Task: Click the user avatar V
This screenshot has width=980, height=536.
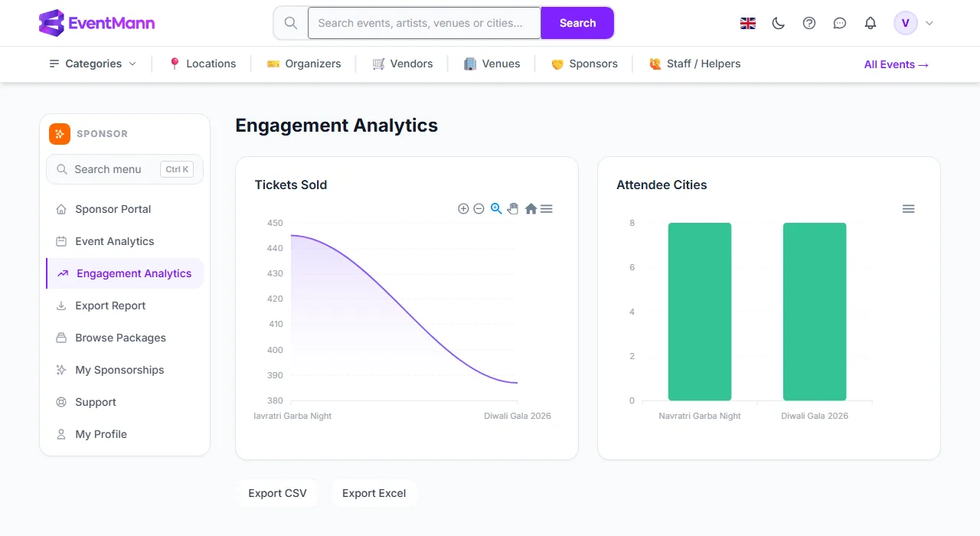Action: tap(906, 23)
